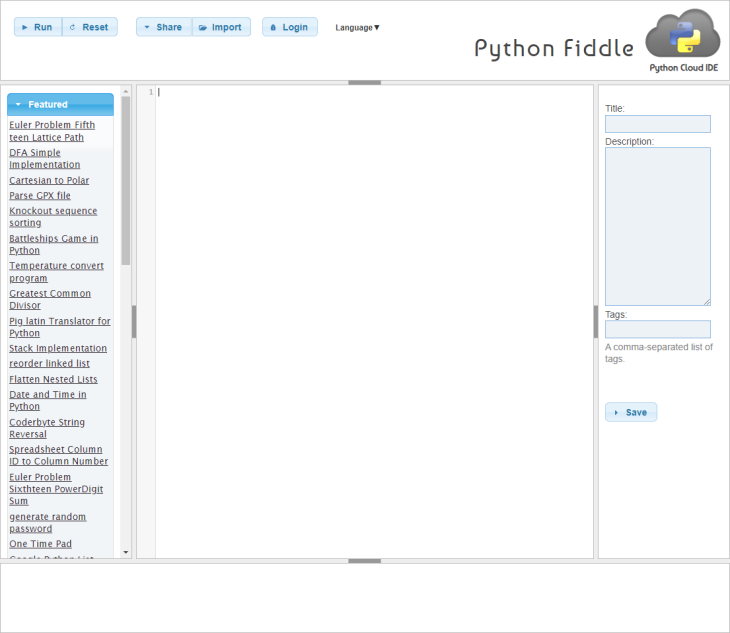
Task: Click the top horizontal splitter handle
Action: pyautogui.click(x=364, y=82)
